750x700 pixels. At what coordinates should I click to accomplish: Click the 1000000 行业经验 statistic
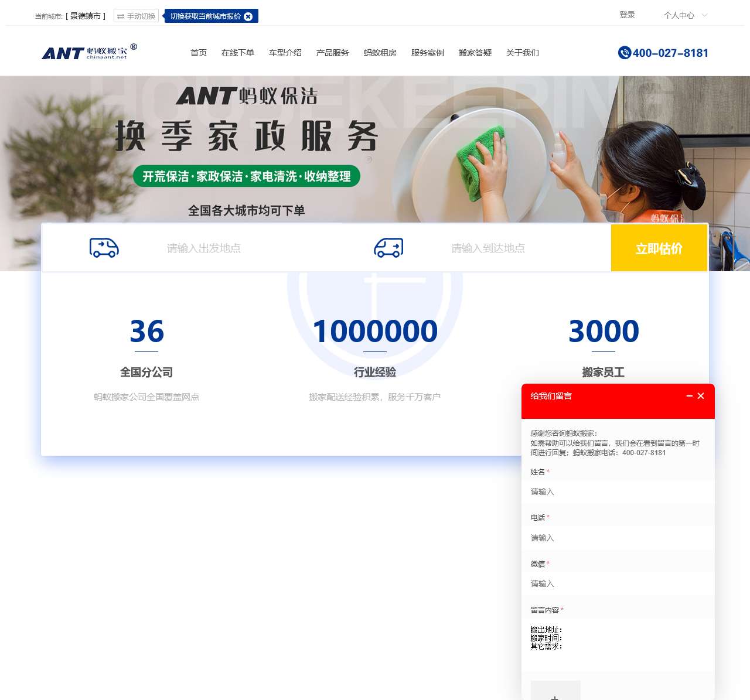(375, 348)
